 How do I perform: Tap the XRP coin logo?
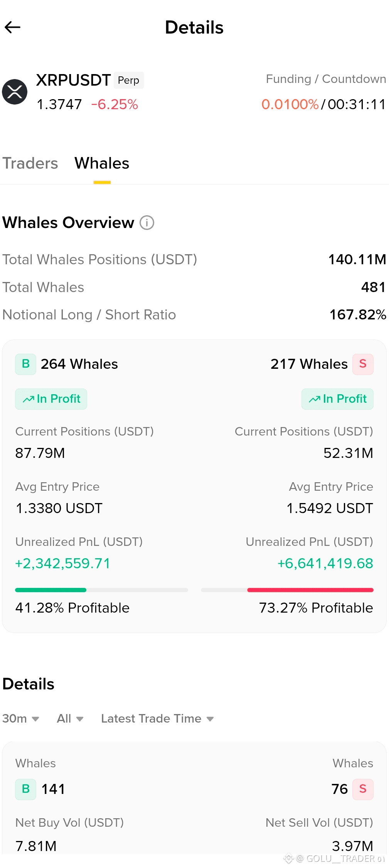(15, 92)
